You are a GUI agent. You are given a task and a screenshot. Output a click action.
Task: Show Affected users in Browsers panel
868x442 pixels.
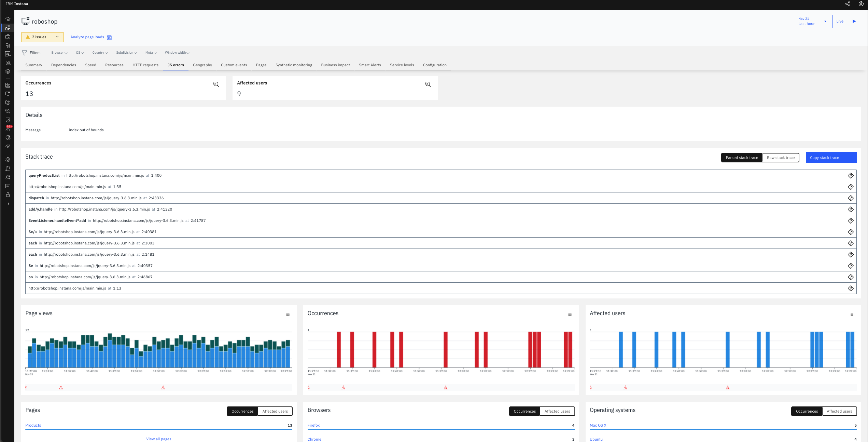click(x=557, y=411)
